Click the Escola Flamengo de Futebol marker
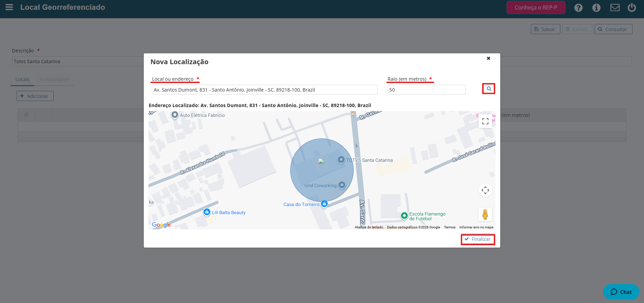Screen dimensions: 644x303 tap(404, 216)
